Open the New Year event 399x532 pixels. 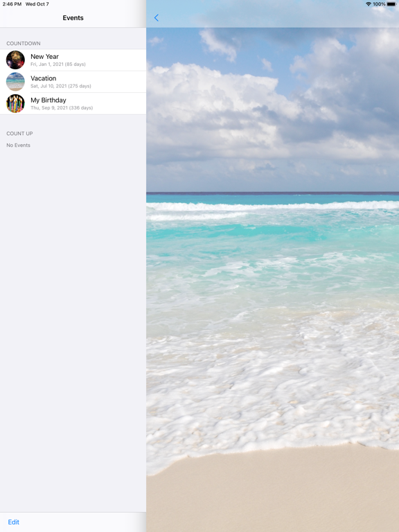coord(73,60)
